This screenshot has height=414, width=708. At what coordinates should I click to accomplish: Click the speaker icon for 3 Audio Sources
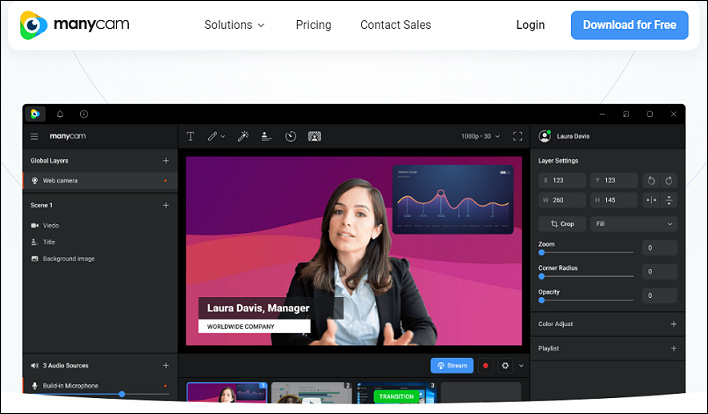34,366
